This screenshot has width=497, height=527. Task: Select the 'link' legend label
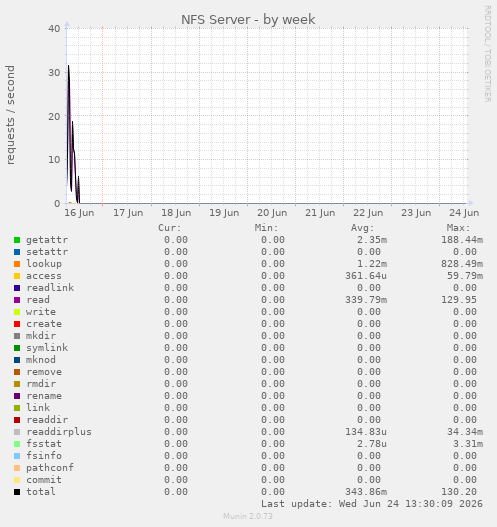click(x=38, y=408)
